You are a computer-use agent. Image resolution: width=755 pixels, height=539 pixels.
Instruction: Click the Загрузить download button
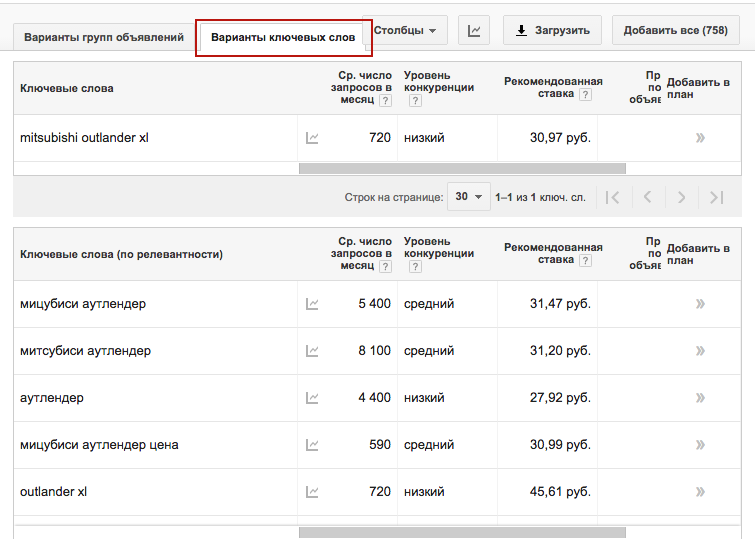click(x=552, y=30)
